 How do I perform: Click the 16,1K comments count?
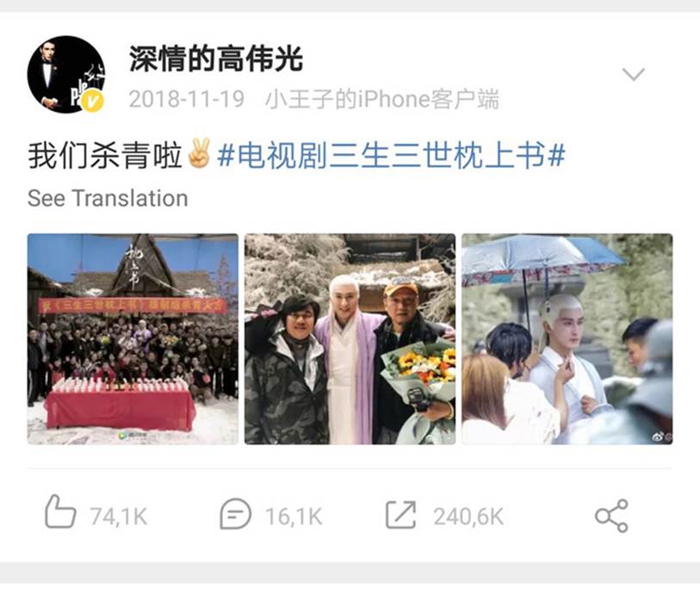pyautogui.click(x=294, y=517)
